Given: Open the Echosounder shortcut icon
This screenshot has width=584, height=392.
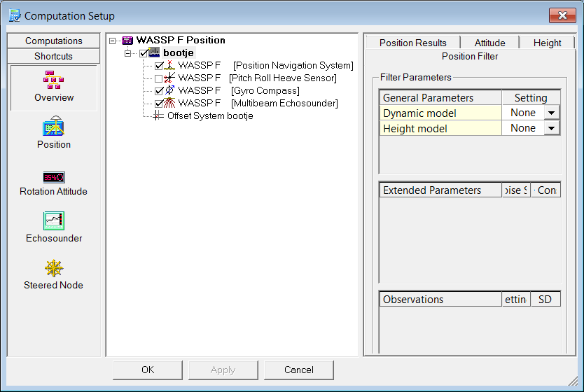Looking at the screenshot, I should [54, 220].
